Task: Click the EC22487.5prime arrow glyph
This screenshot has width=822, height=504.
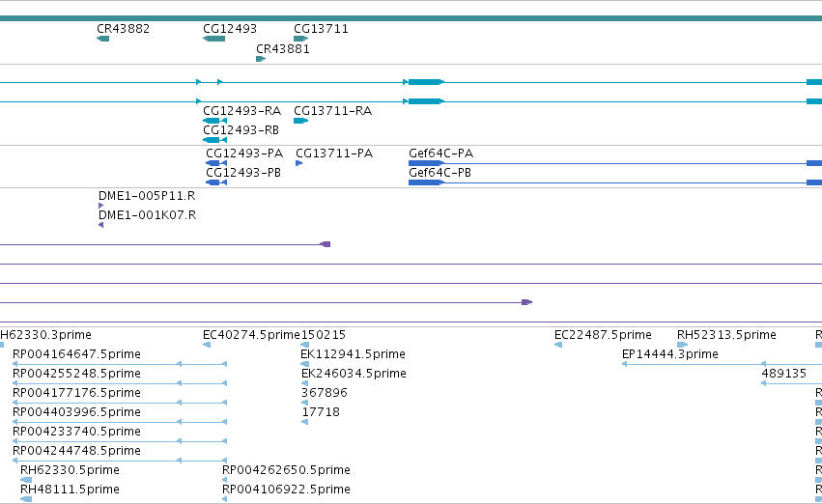Action: (x=558, y=345)
